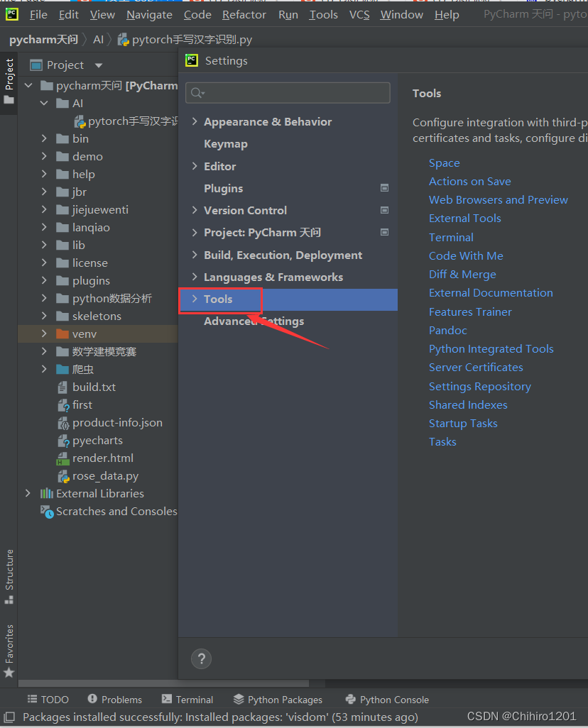Viewport: 588px width, 728px height.
Task: Click the search magnifier icon in Settings
Action: [x=197, y=93]
